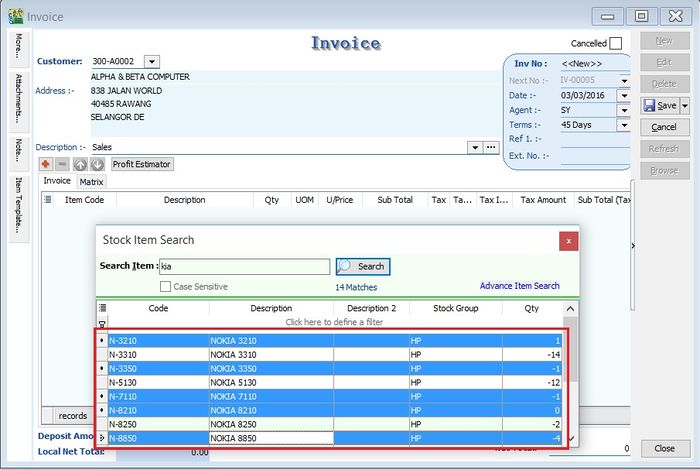
Task: Toggle the Cancelled checkbox
Action: point(615,43)
